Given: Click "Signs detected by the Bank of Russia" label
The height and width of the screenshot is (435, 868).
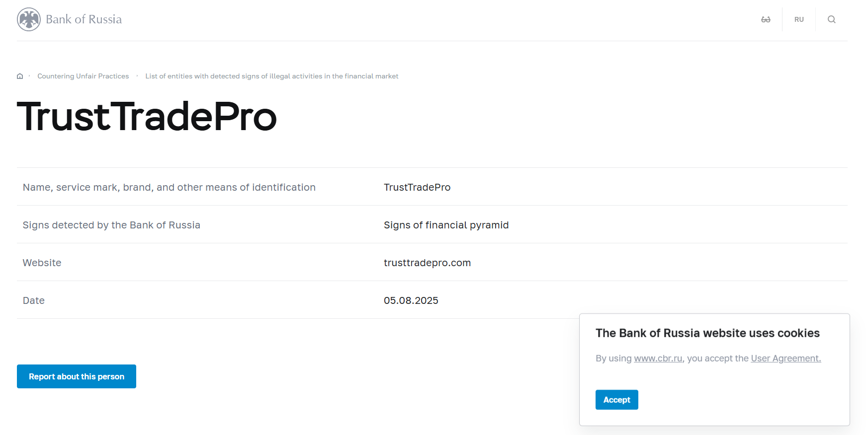Looking at the screenshot, I should pos(111,225).
